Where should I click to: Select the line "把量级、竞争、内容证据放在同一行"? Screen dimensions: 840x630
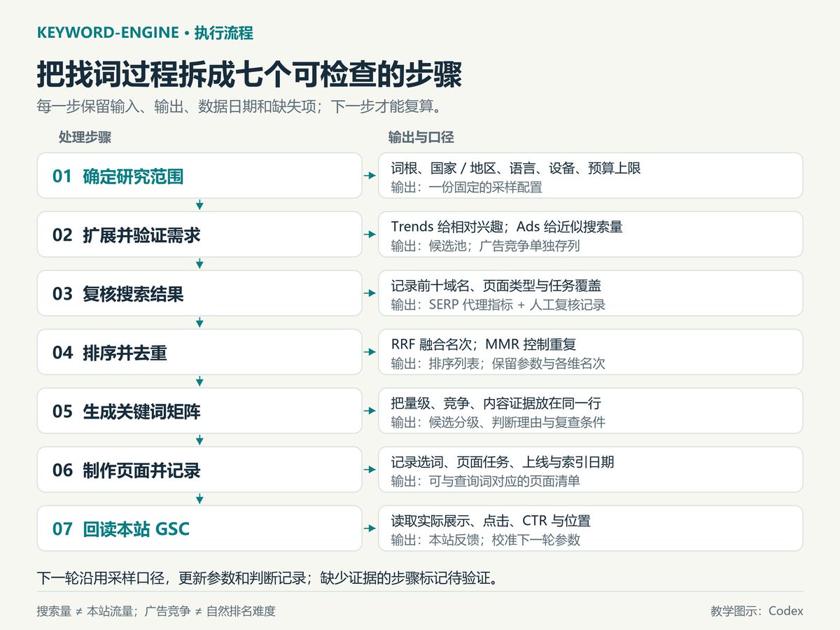[496, 403]
